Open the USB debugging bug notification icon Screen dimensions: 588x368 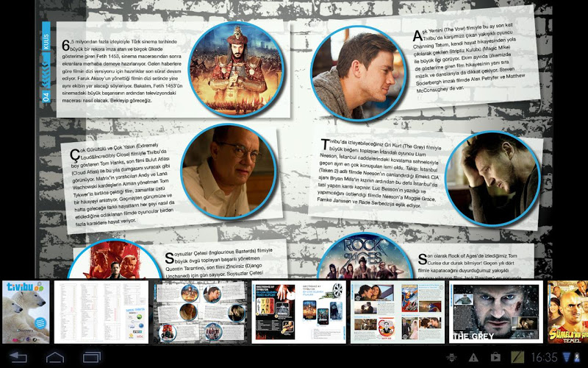tap(451, 357)
